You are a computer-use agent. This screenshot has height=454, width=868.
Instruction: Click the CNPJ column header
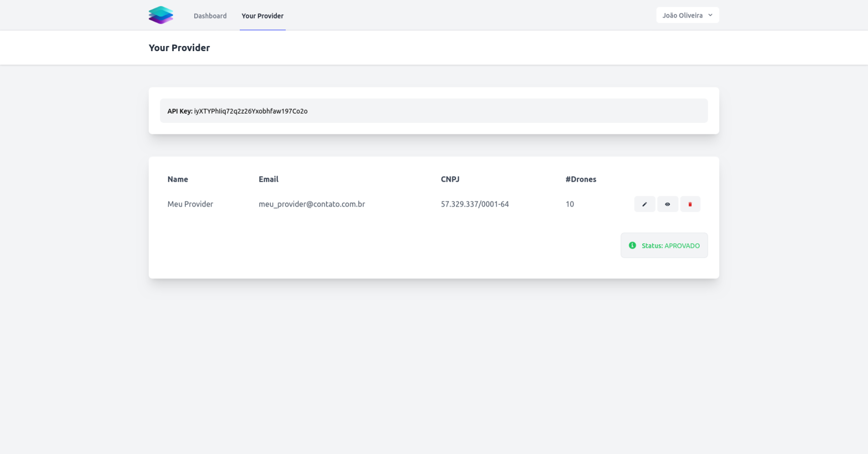450,179
